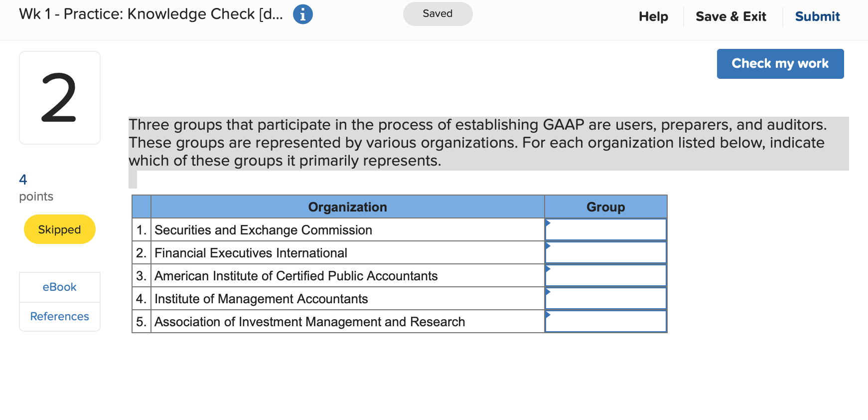Open Group dropdown for Institute of Management Accountants
This screenshot has width=868, height=420.
606,298
